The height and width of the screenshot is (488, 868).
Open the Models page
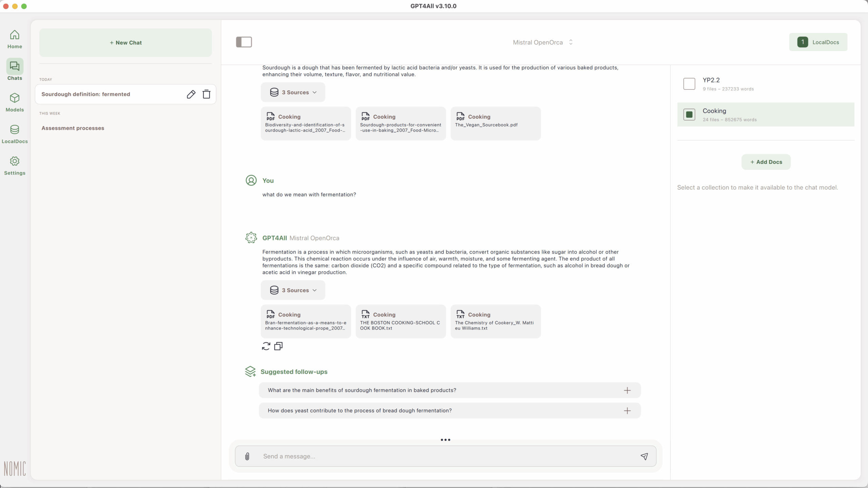[x=15, y=102]
